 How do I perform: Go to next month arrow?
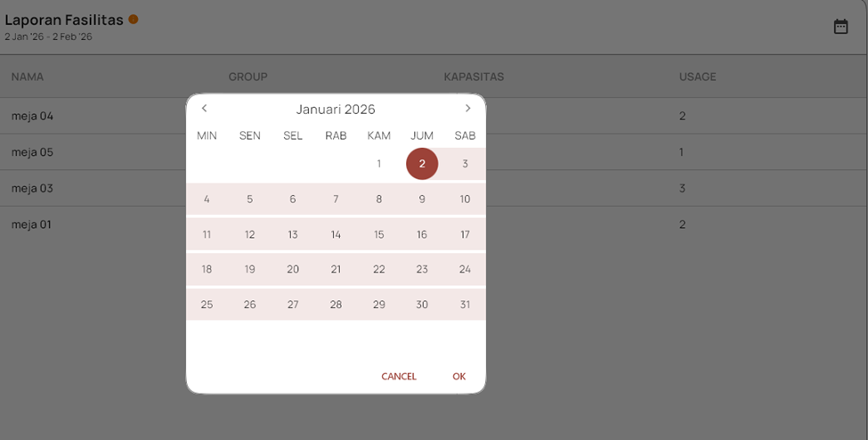(x=468, y=109)
